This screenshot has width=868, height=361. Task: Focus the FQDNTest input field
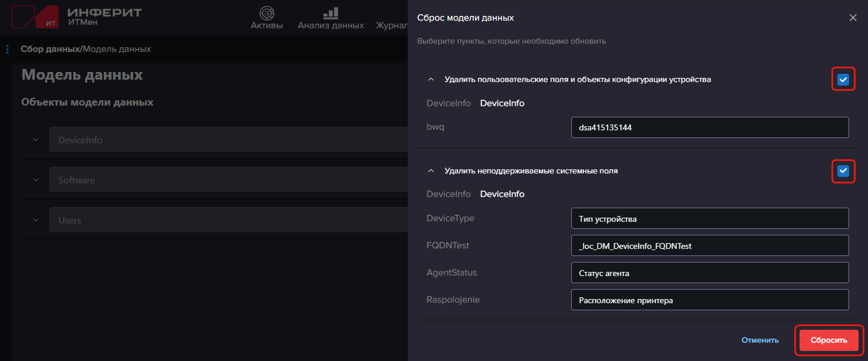(709, 246)
